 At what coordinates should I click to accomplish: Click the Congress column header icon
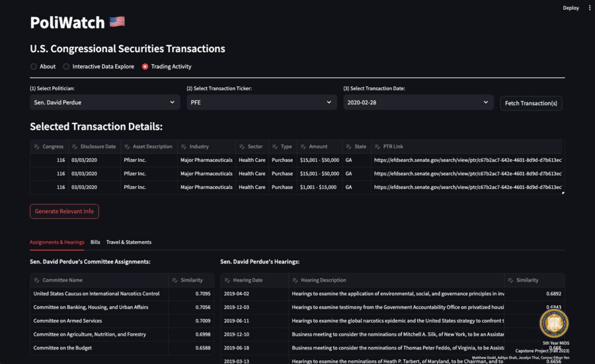tap(37, 147)
